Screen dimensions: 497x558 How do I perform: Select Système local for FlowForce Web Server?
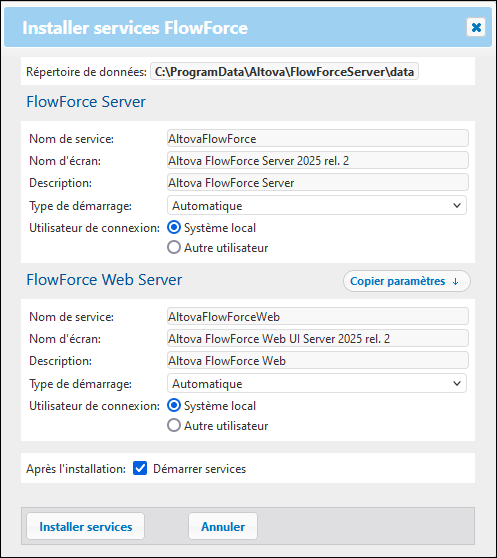174,406
